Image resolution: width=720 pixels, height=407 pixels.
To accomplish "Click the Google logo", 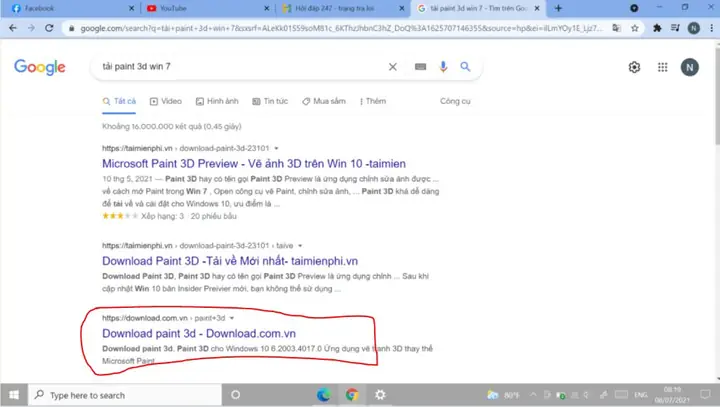I will coord(39,67).
